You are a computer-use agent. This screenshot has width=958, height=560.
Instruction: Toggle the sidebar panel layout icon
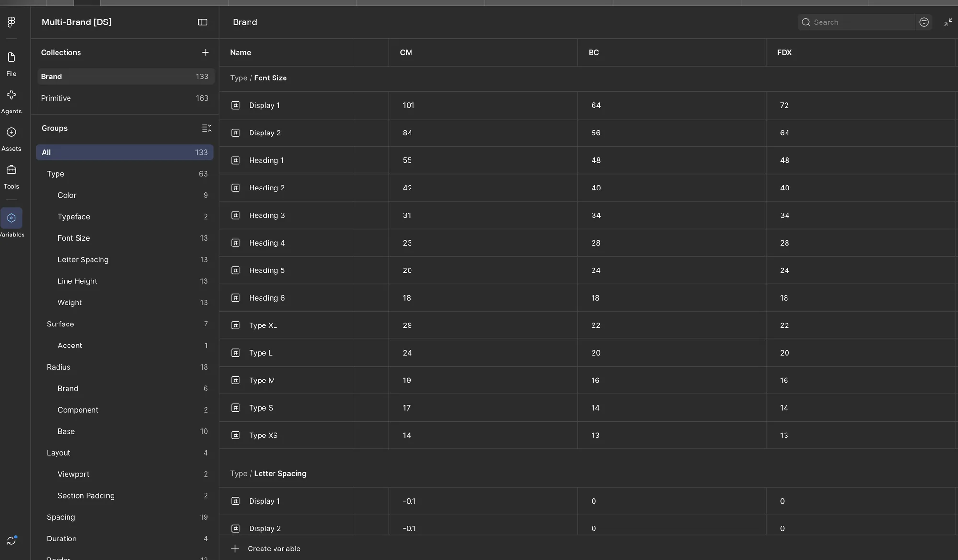pyautogui.click(x=203, y=22)
